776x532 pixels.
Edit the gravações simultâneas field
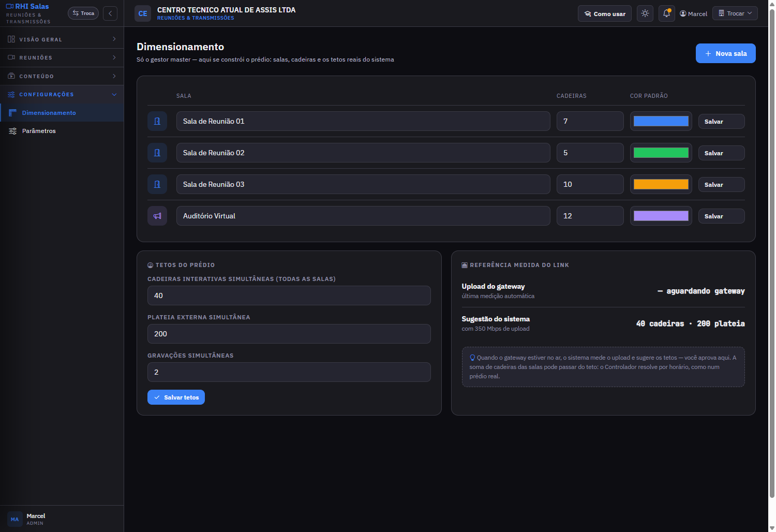click(289, 372)
